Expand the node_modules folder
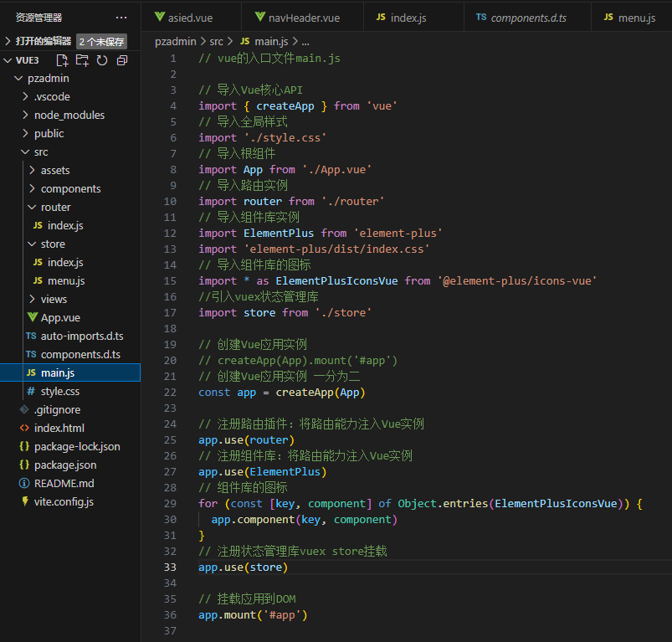 pyautogui.click(x=25, y=116)
